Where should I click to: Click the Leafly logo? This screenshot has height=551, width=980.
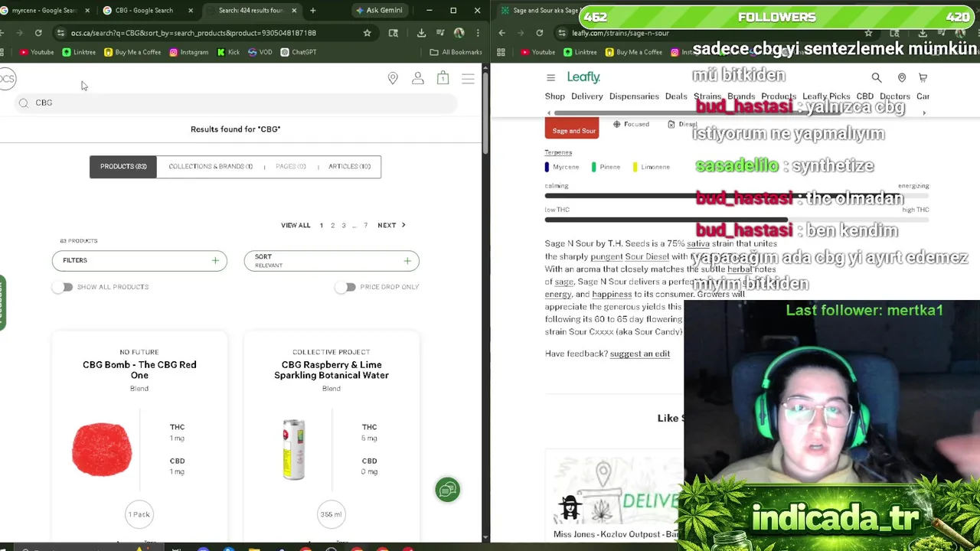583,77
